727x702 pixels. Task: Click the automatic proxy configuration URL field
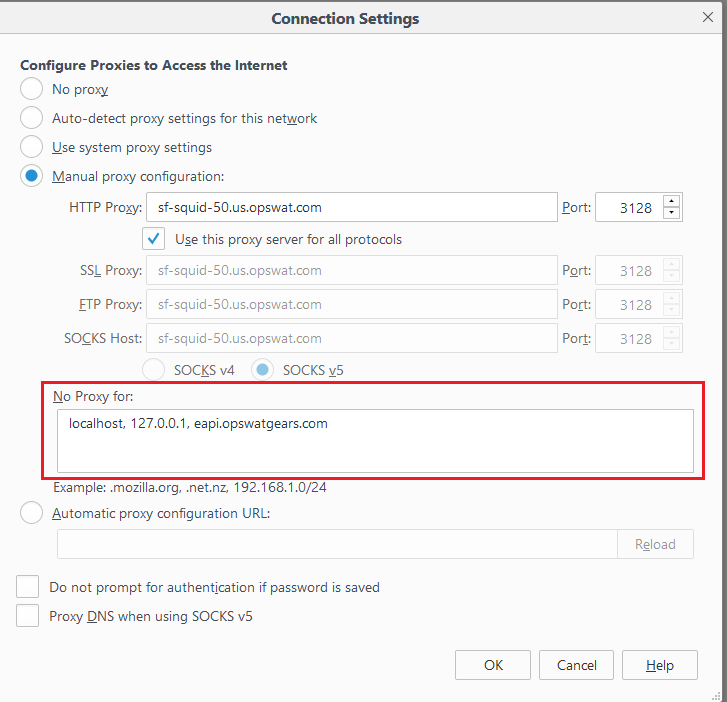tap(338, 544)
